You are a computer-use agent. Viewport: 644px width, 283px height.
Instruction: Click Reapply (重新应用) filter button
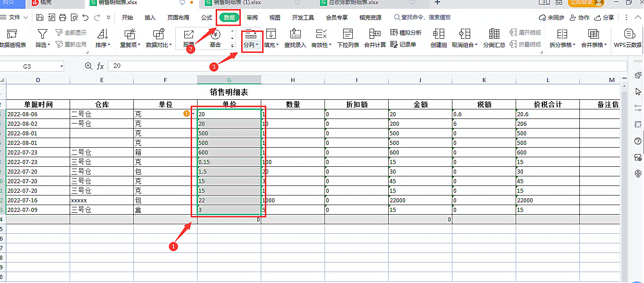pyautogui.click(x=71, y=45)
